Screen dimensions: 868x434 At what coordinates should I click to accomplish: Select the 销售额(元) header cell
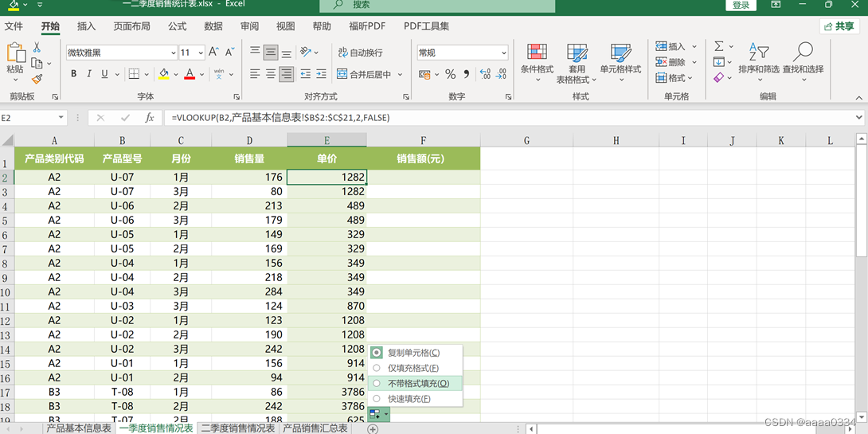coord(423,159)
